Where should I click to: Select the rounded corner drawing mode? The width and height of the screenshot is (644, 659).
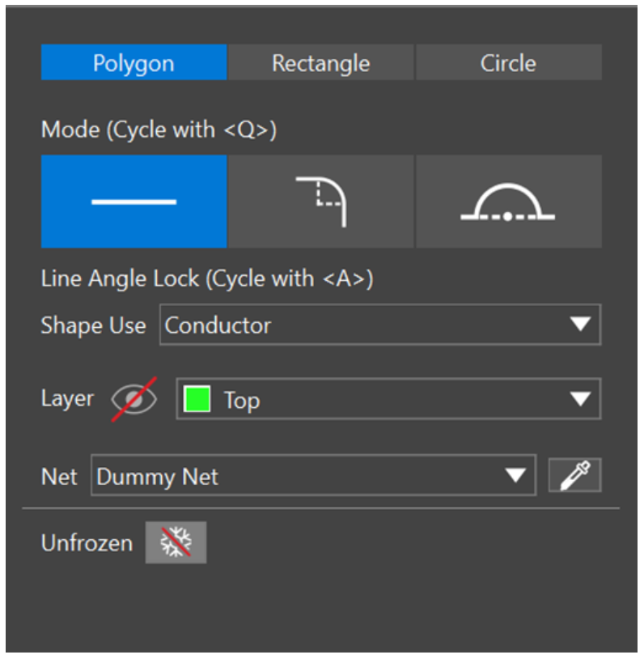point(321,202)
